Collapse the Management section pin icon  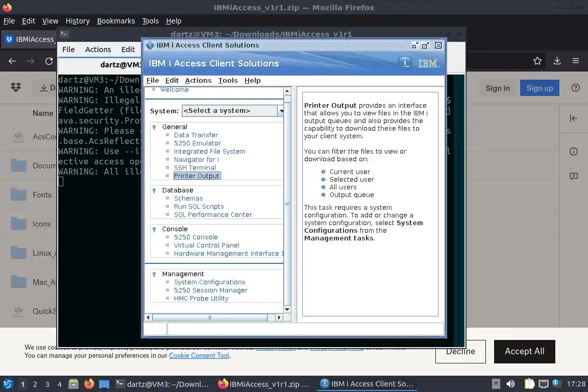pyautogui.click(x=154, y=274)
